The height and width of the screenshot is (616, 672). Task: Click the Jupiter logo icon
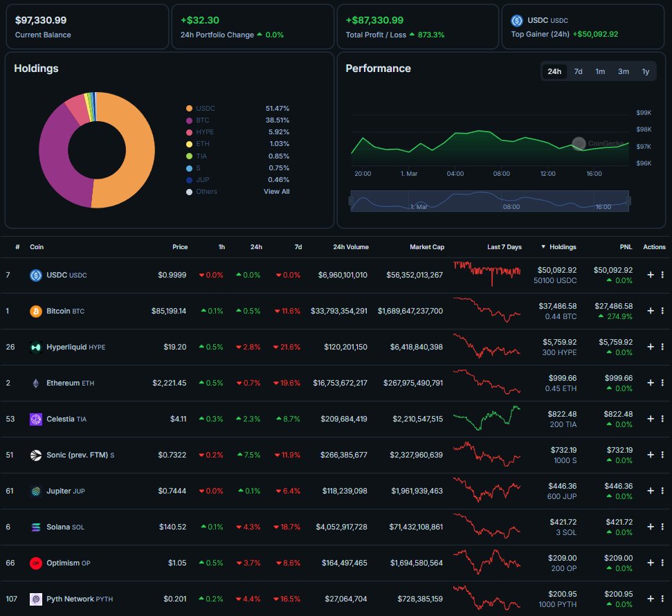tap(35, 491)
